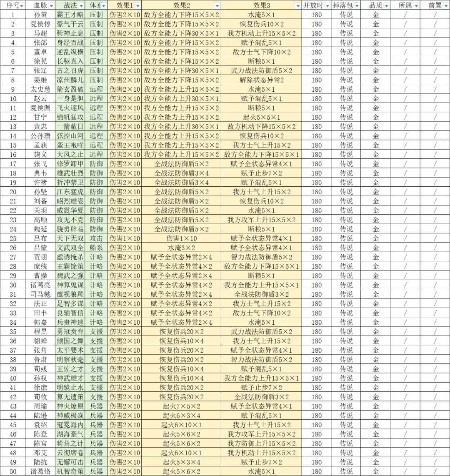
Task: Click the 雄武壮烈 tactic cell
Action: coord(70,173)
